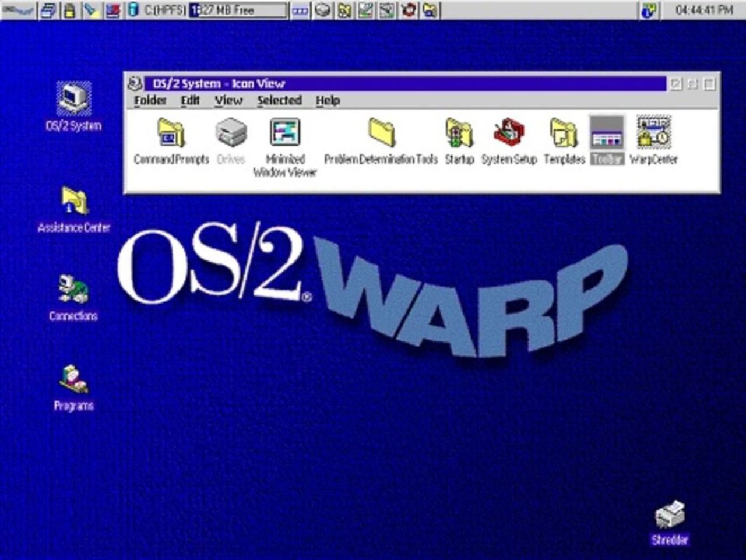Open the Startup folder
746x560 pixels.
pos(458,133)
